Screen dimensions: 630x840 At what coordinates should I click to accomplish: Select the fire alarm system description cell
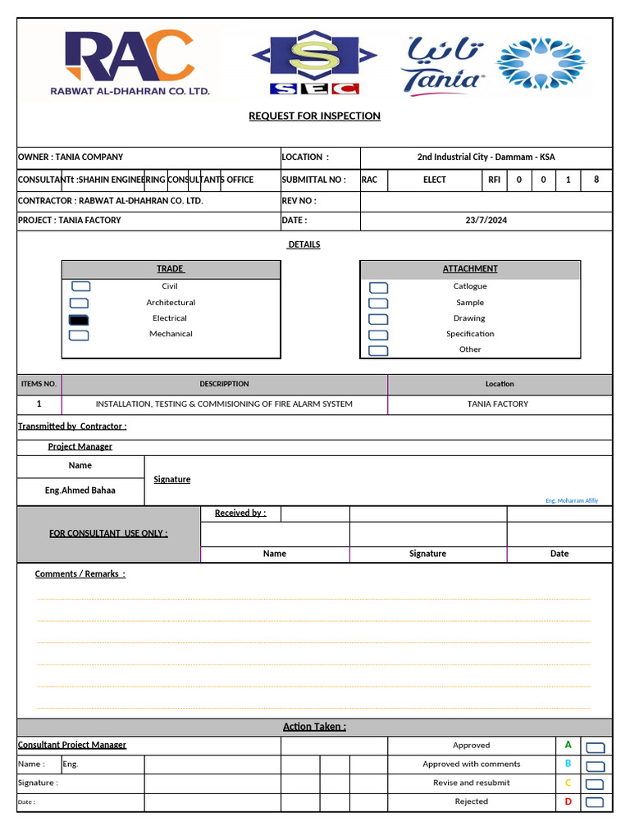coord(225,404)
